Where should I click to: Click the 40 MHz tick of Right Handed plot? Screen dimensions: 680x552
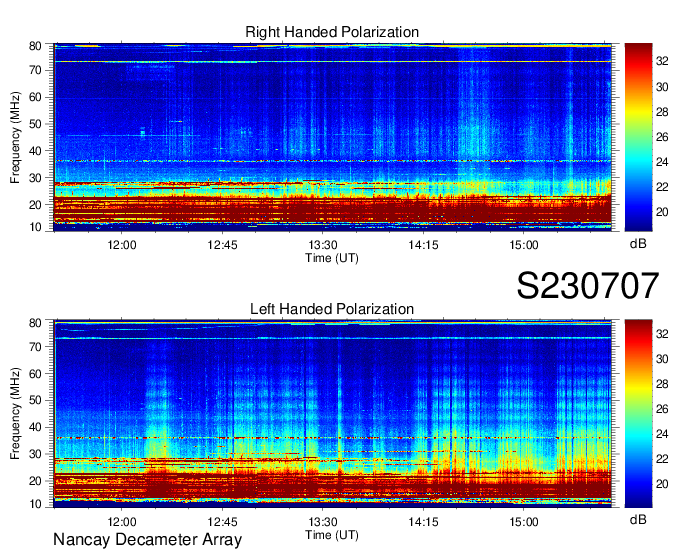35,151
